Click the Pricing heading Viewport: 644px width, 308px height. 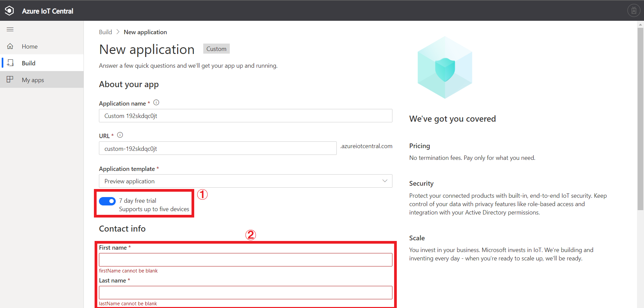(x=420, y=146)
